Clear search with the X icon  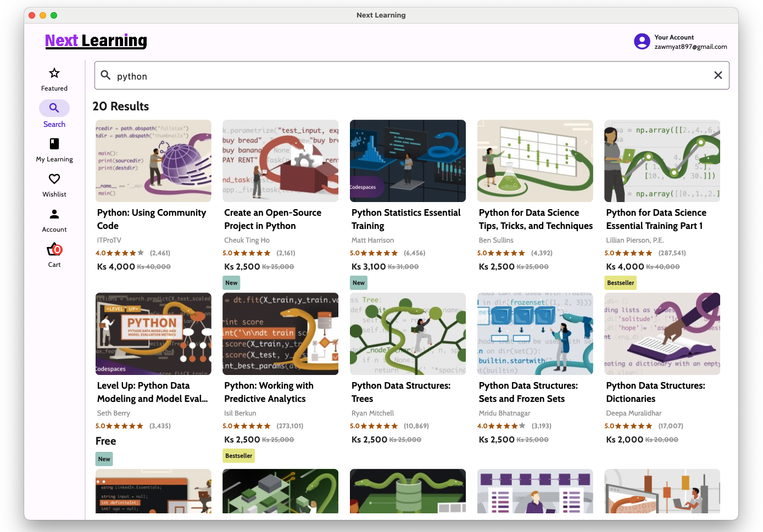tap(717, 75)
